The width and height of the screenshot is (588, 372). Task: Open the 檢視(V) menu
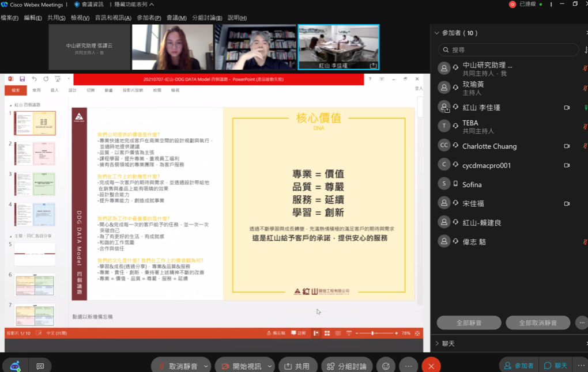tap(80, 18)
